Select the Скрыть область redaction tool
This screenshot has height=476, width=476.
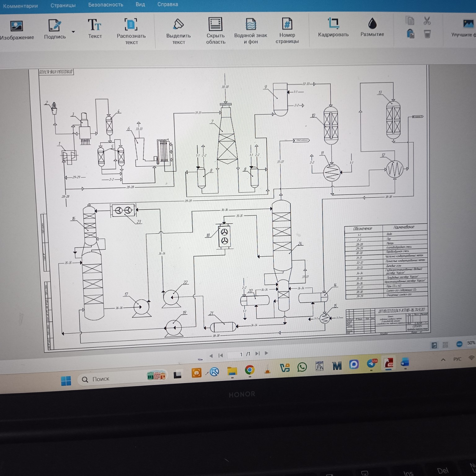tap(215, 24)
